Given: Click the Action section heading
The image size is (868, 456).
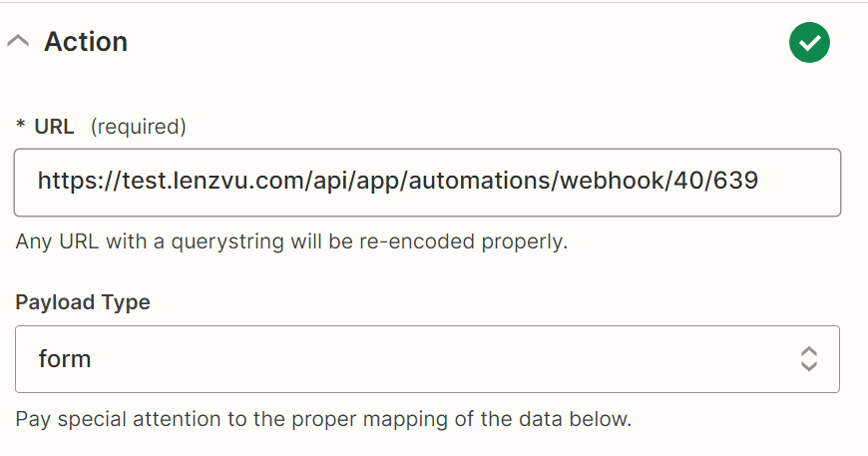Looking at the screenshot, I should (86, 42).
